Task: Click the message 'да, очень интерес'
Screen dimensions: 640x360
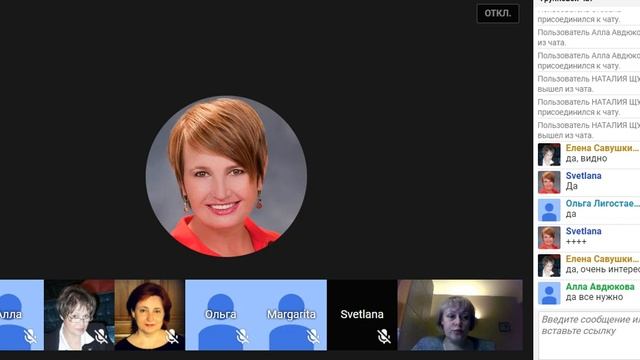Action: (602, 269)
